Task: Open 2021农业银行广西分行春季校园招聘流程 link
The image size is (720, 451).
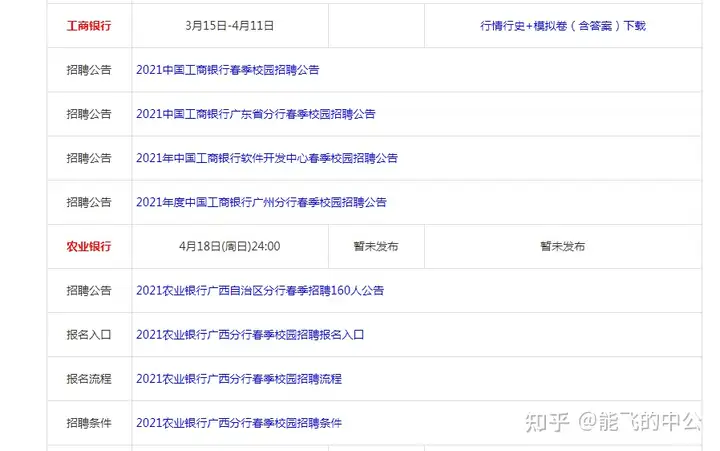Action: click(239, 378)
